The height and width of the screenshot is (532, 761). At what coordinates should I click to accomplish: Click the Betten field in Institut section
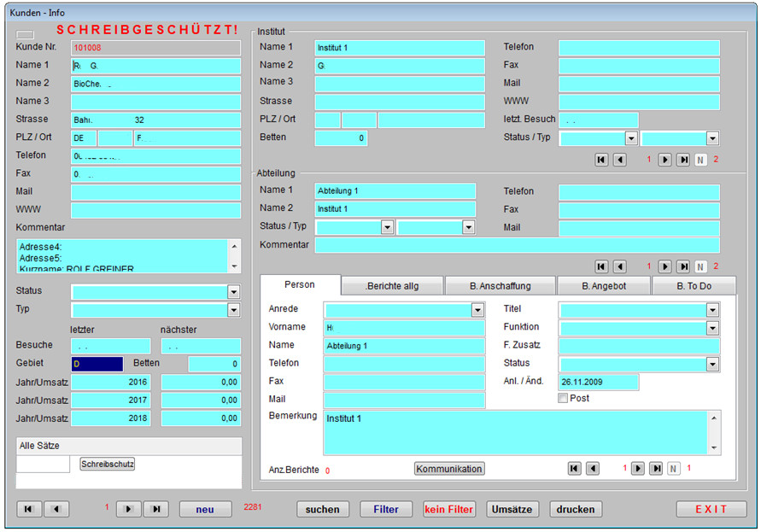pyautogui.click(x=341, y=138)
